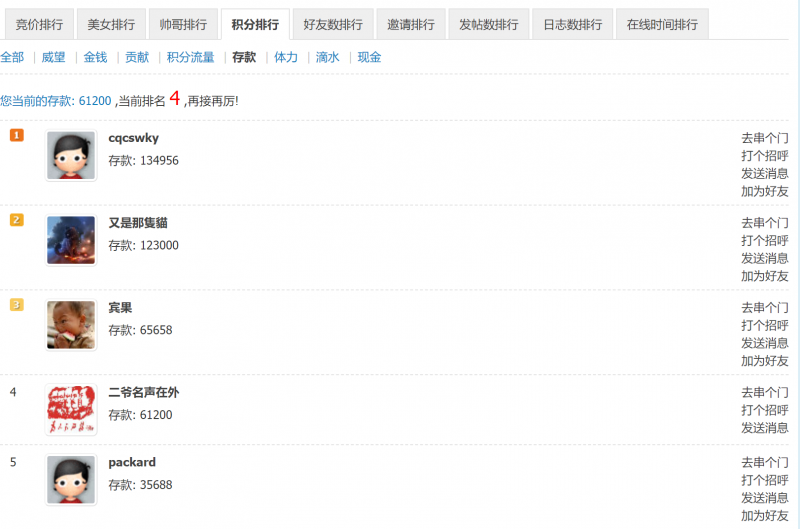Image resolution: width=800 pixels, height=529 pixels.
Task: Click the rank 2 badge icon
Action: [16, 220]
